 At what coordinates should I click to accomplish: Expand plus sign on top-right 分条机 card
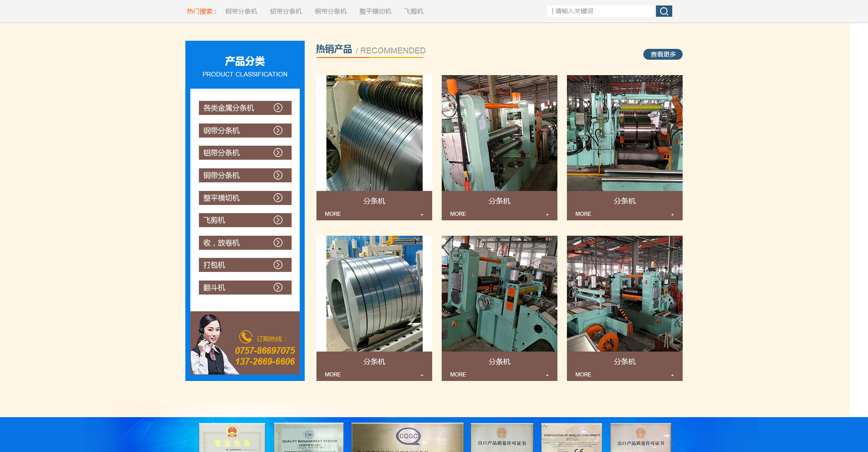672,214
